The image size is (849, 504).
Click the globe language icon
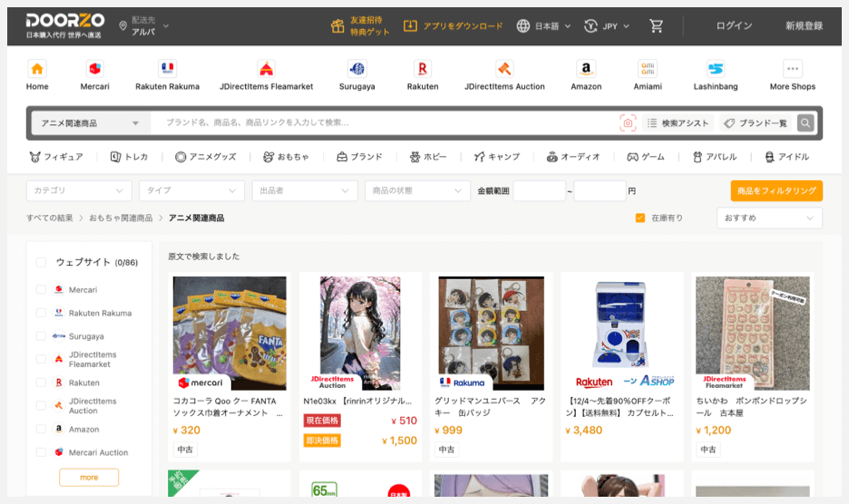point(523,26)
